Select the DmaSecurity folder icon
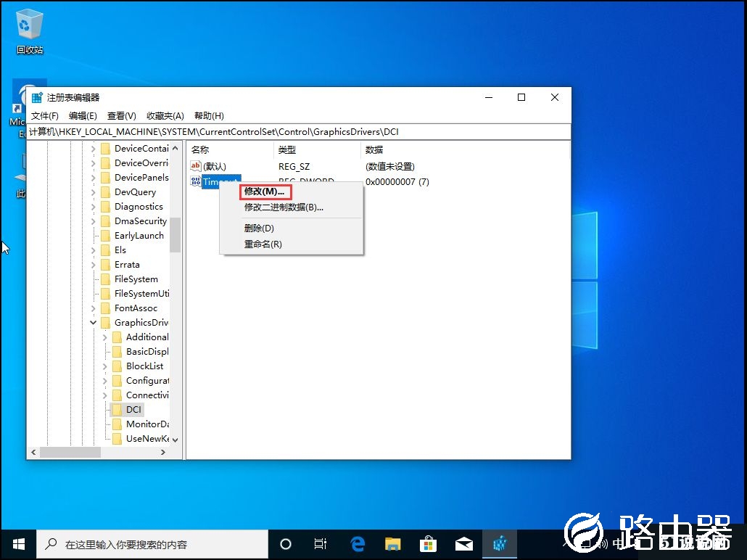The image size is (747, 560). (x=106, y=221)
